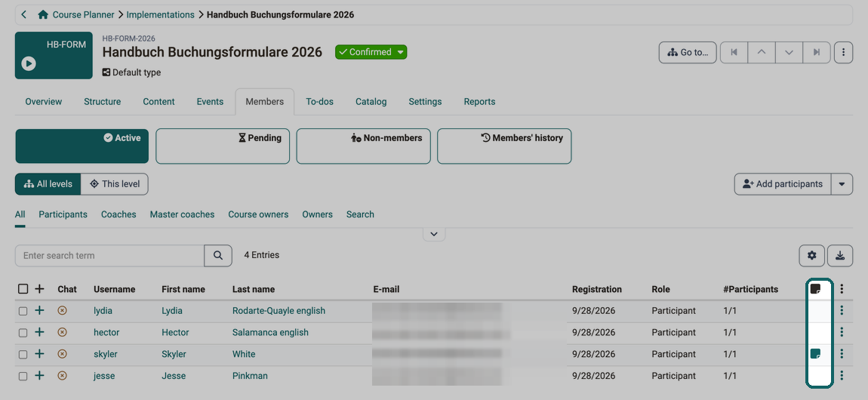Open three-dot actions for skyler row

tap(842, 353)
